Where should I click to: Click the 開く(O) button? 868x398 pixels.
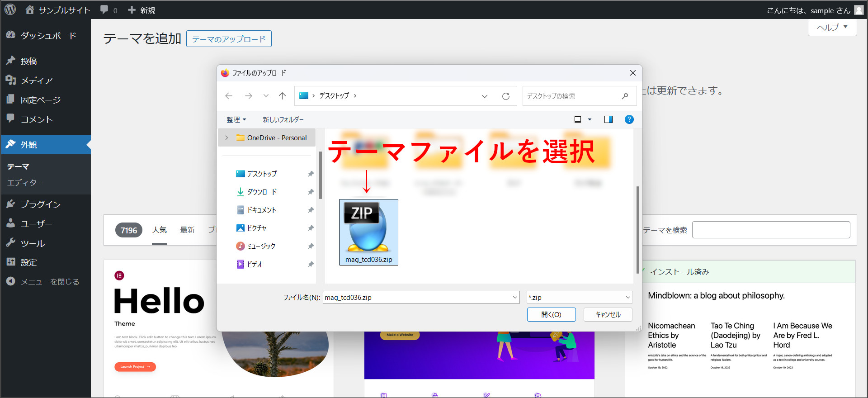[551, 314]
